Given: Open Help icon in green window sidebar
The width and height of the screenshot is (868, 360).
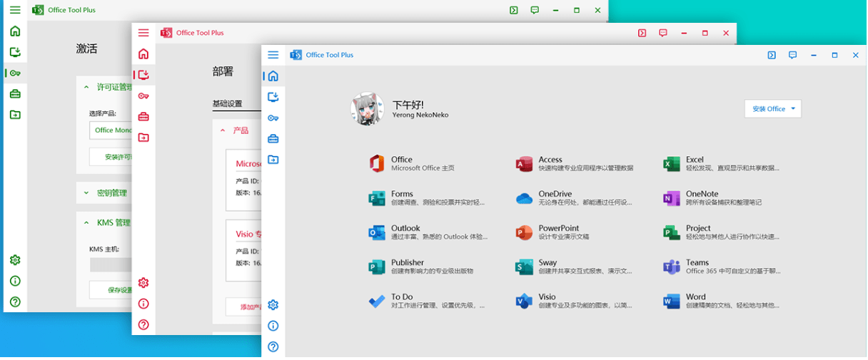Looking at the screenshot, I should click(15, 302).
